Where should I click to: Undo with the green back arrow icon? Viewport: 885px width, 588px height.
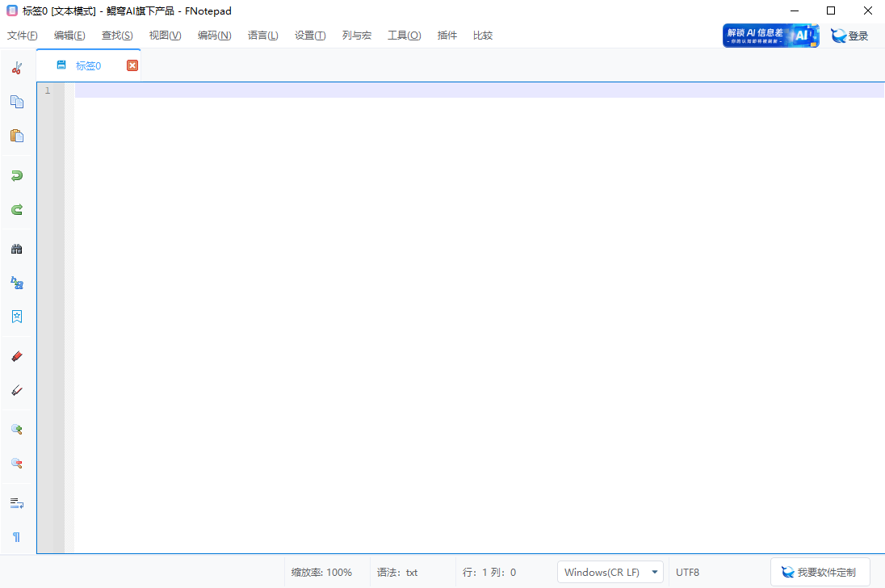pos(17,175)
